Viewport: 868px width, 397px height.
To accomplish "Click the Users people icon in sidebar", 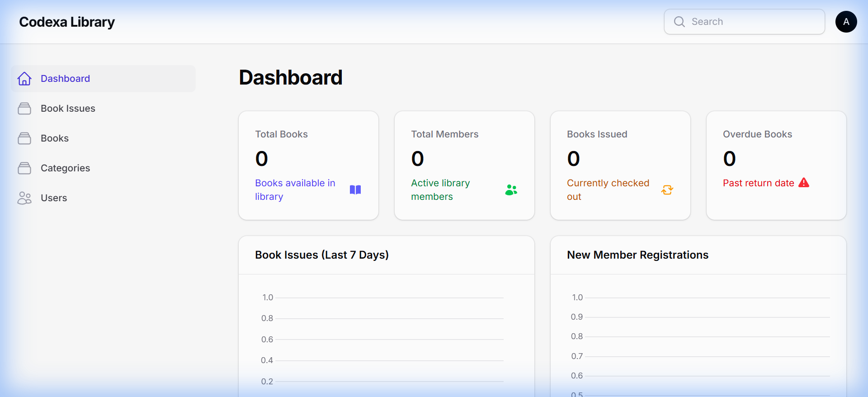I will coord(24,198).
